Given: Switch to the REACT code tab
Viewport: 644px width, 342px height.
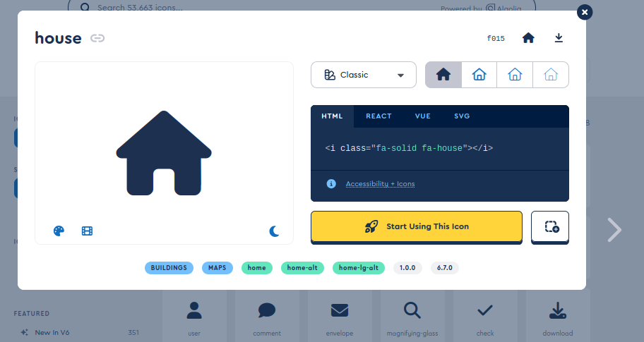Looking at the screenshot, I should [x=378, y=116].
